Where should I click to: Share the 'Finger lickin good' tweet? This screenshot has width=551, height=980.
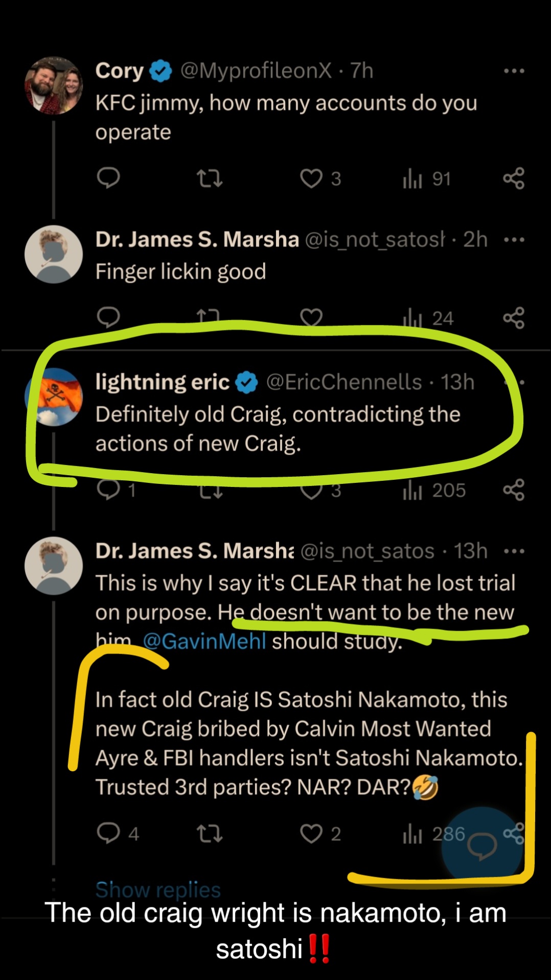coord(514,318)
